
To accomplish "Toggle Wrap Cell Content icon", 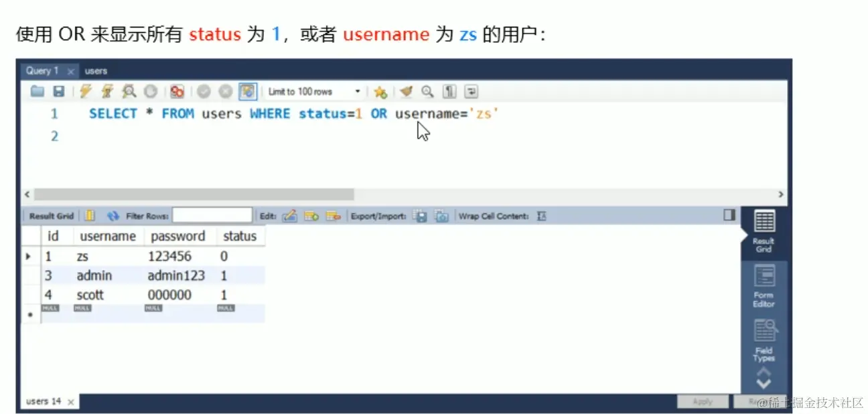I will 542,216.
